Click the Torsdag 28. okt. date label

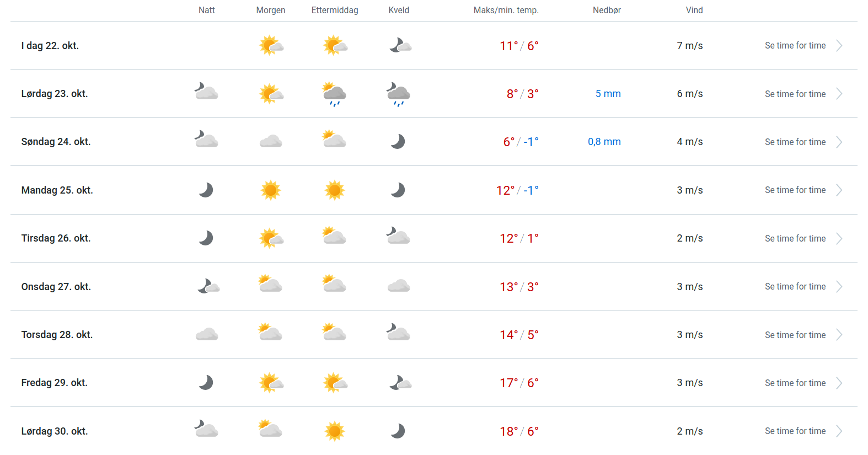click(x=57, y=335)
